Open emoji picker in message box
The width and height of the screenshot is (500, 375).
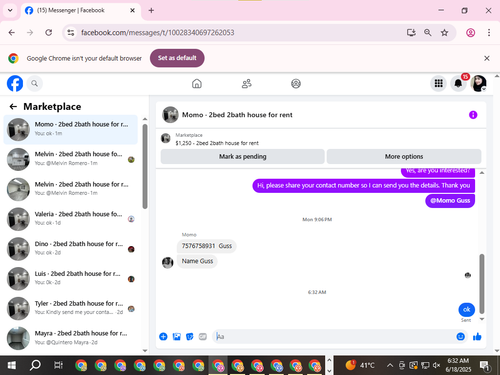[460, 337]
